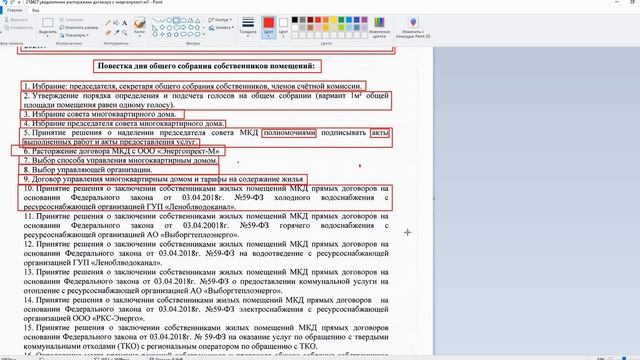Click the Выделить selection rectangle tool
Screen dimensions: 640x360
(48, 22)
